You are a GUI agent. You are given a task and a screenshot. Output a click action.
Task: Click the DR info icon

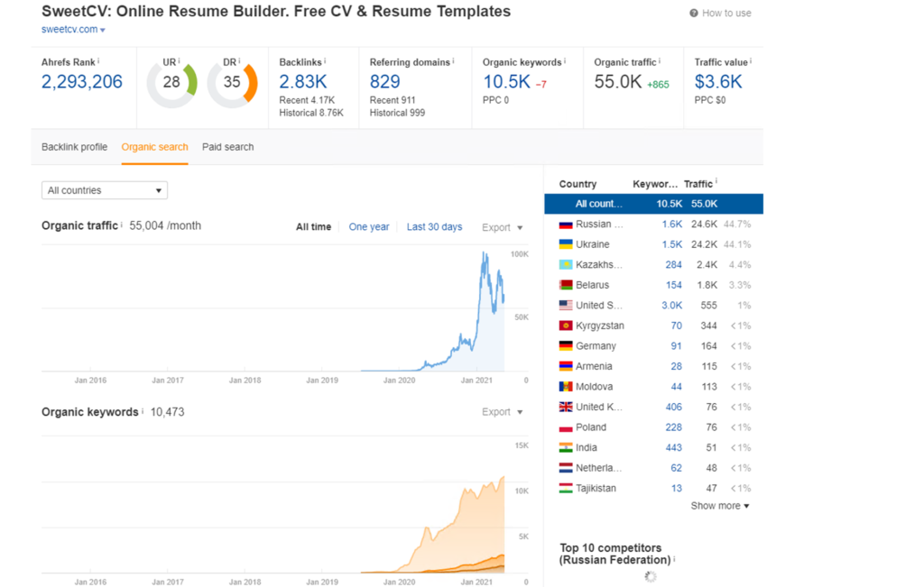click(x=239, y=60)
